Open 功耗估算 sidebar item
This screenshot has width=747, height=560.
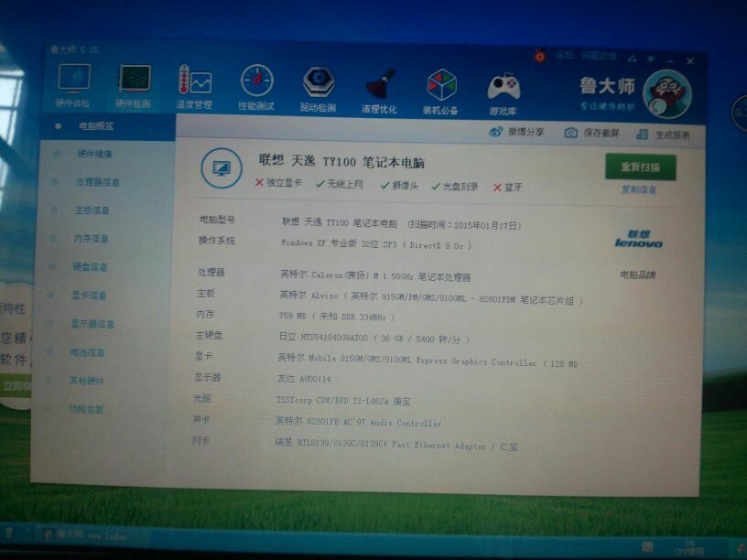[x=86, y=409]
